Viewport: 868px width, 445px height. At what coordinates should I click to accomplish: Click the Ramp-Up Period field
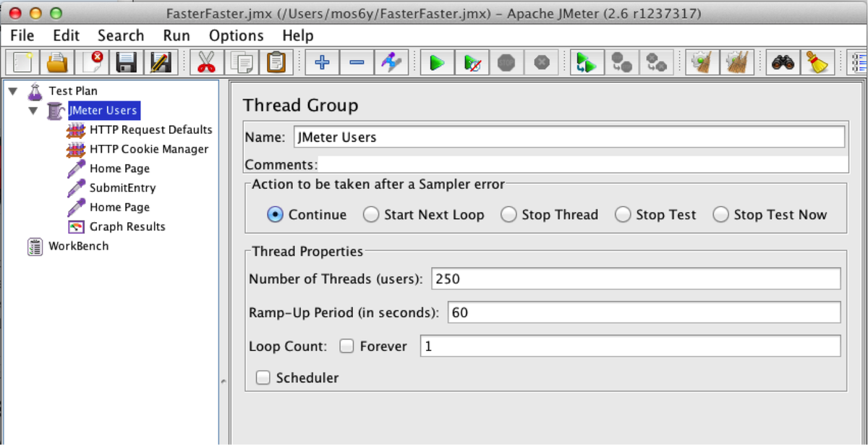[x=644, y=313]
